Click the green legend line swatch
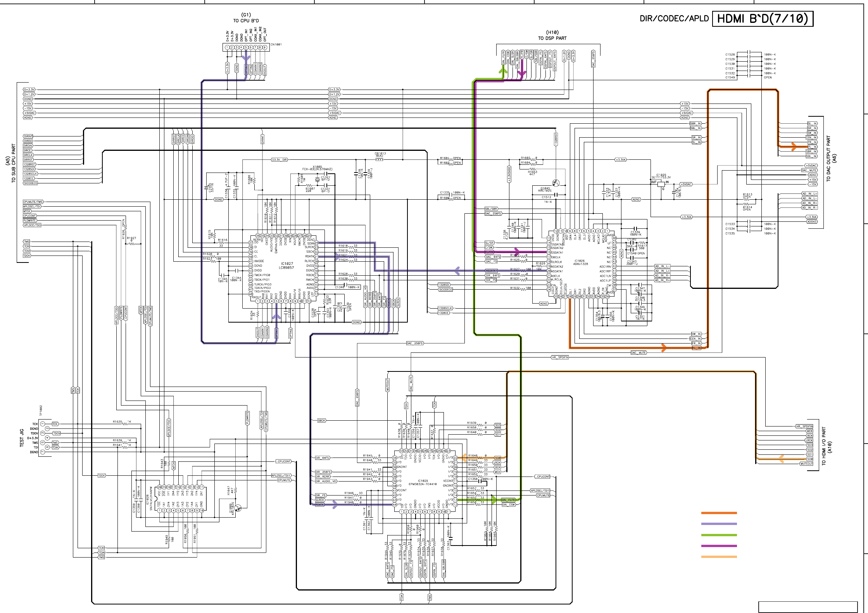Screen dimensions: 868x613 pyautogui.click(x=719, y=535)
